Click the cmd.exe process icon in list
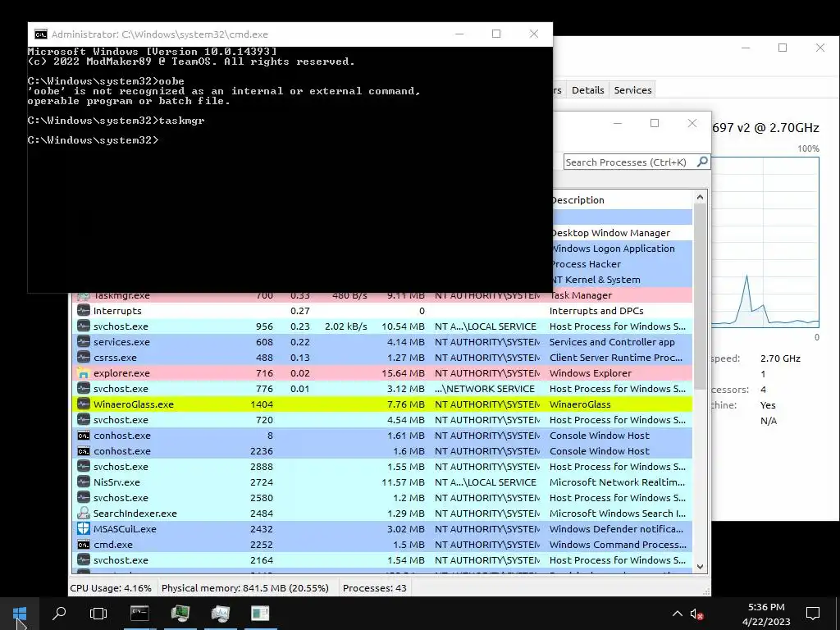Screen dimensions: 840x630 point(83,545)
